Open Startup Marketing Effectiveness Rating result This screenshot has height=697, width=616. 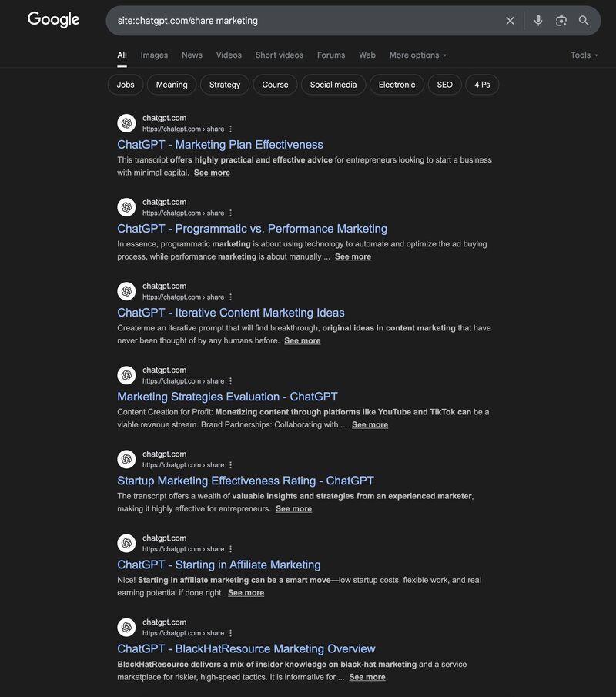(246, 481)
